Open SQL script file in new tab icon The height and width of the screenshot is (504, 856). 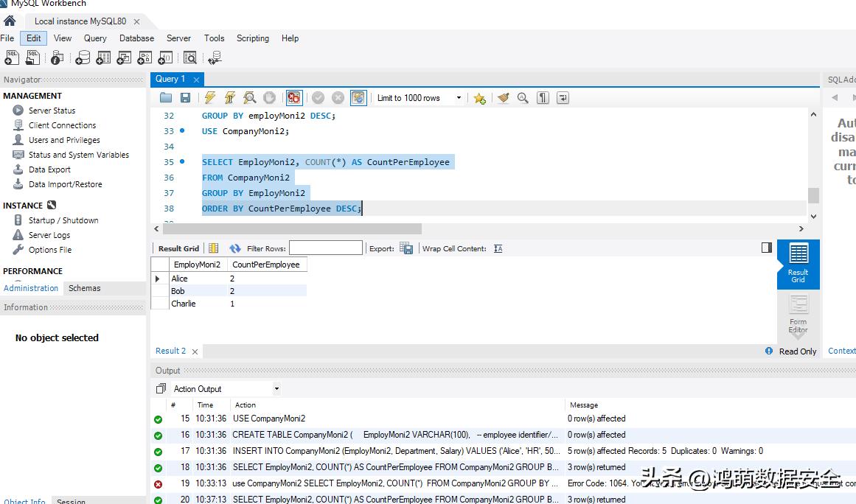click(x=32, y=57)
